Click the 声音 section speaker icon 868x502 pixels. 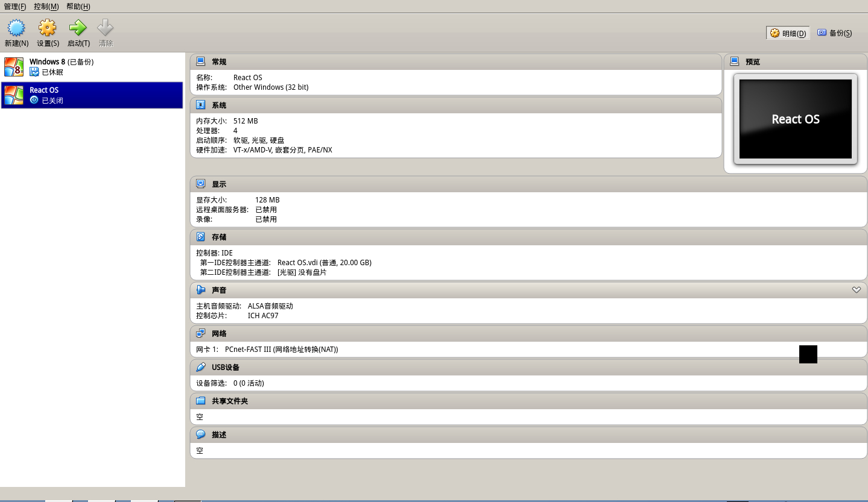[201, 290]
